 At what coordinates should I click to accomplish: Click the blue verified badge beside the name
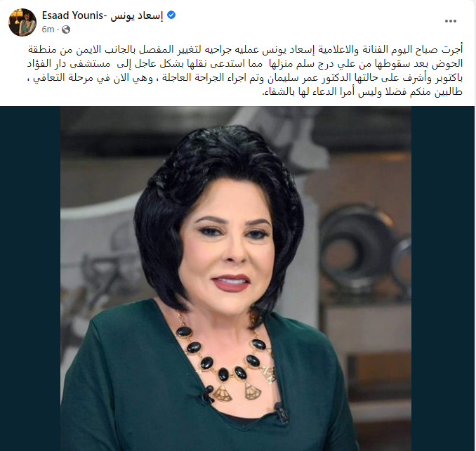click(x=171, y=15)
